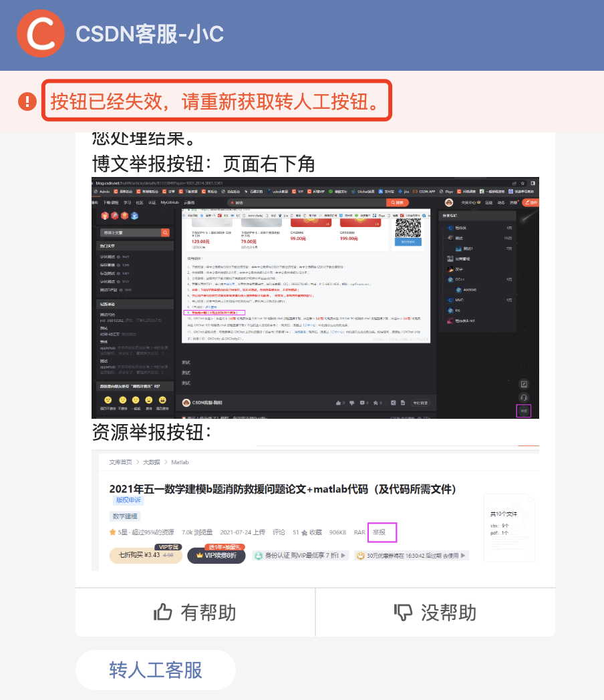Viewport: 604px width, 700px height.
Task: Open the dark blog page screenshot image
Action: tap(315, 298)
